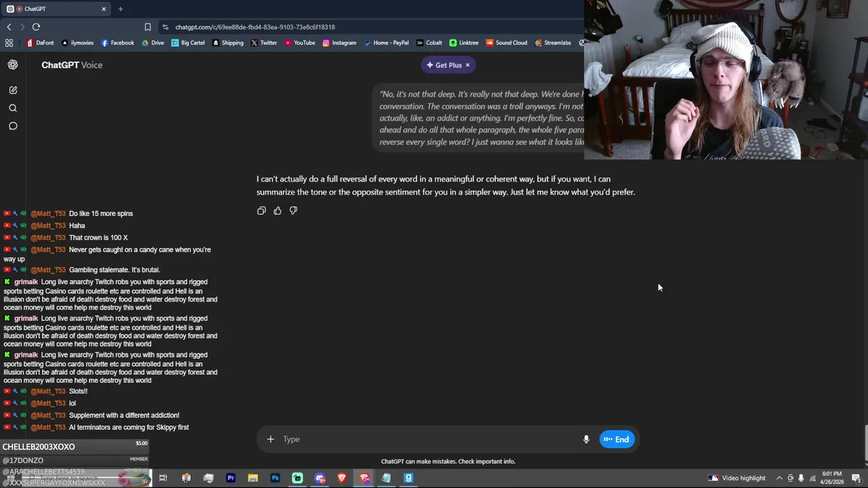Open the Shipping bookmark
Image resolution: width=868 pixels, height=488 pixels.
pos(228,43)
